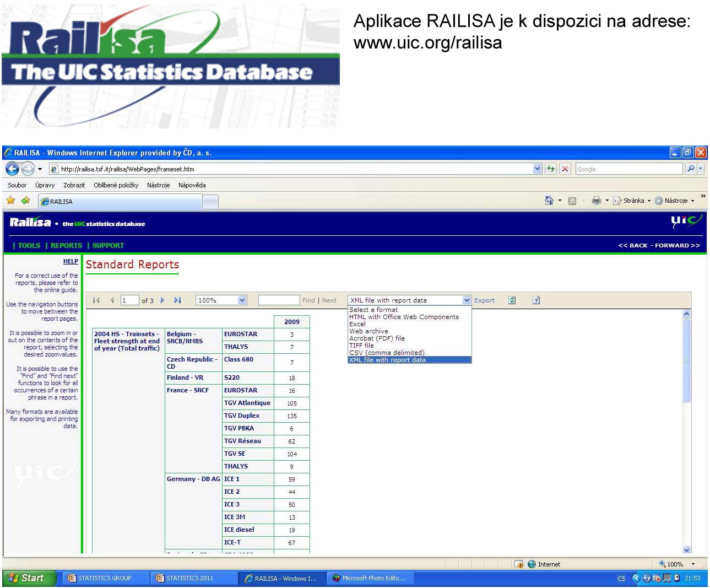Open the recent pages dropdown arrow
Screen dimensions: 710x588
pos(40,169)
